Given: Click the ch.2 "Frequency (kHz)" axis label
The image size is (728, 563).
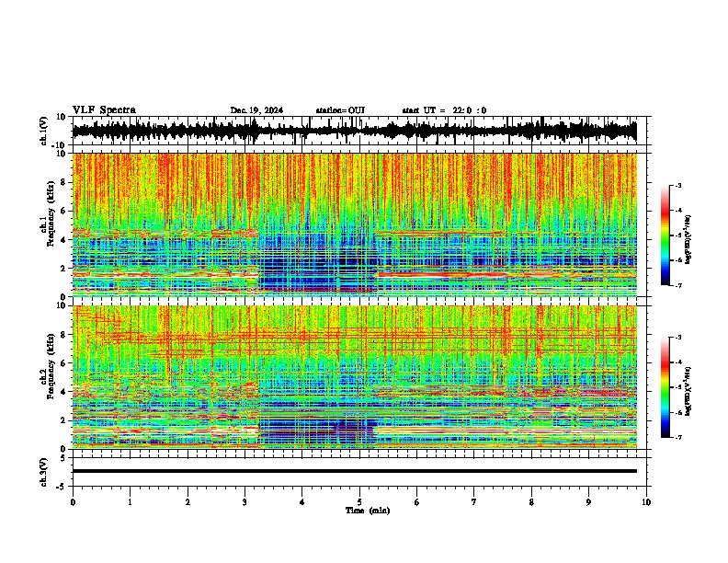Looking at the screenshot, I should [x=51, y=366].
